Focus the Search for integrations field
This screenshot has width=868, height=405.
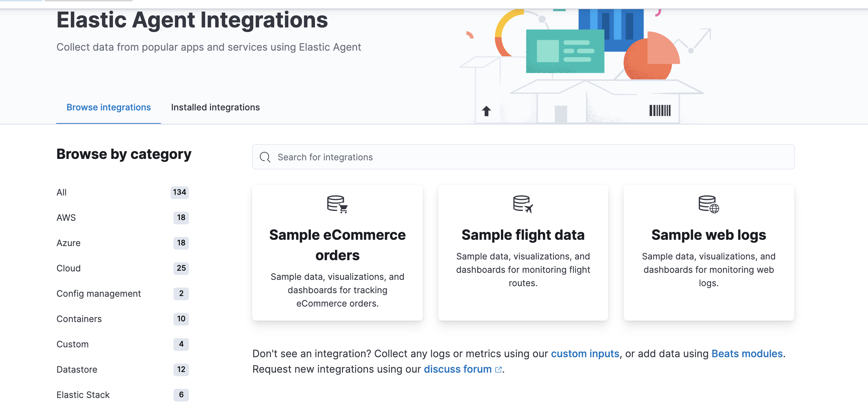pyautogui.click(x=523, y=157)
